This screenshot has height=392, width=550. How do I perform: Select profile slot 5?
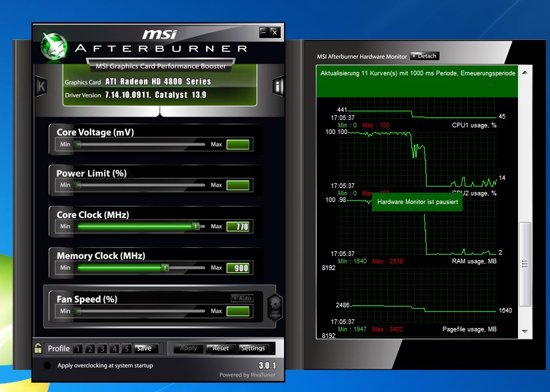pos(126,349)
